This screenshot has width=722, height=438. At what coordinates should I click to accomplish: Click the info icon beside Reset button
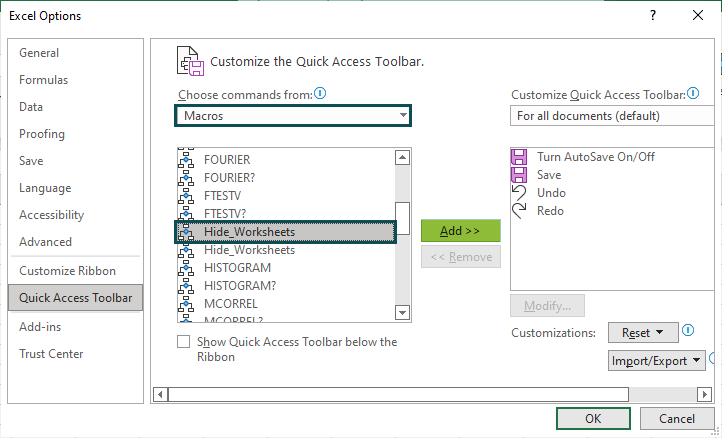688,330
